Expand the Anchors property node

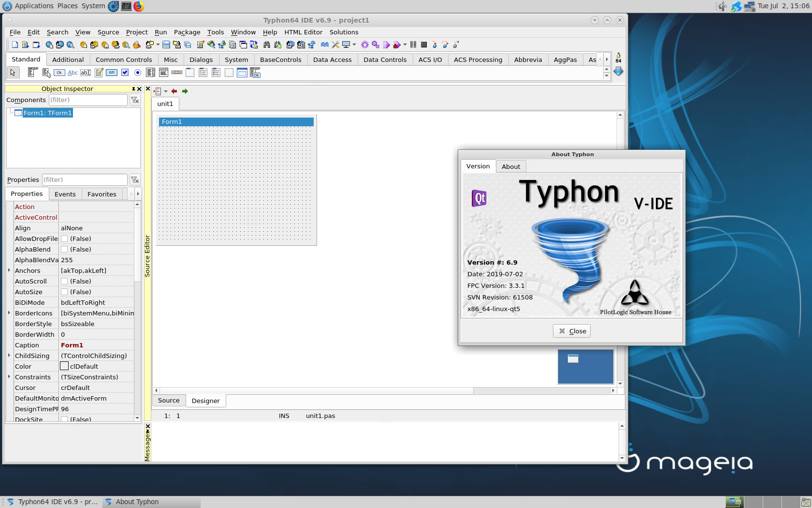tap(9, 270)
